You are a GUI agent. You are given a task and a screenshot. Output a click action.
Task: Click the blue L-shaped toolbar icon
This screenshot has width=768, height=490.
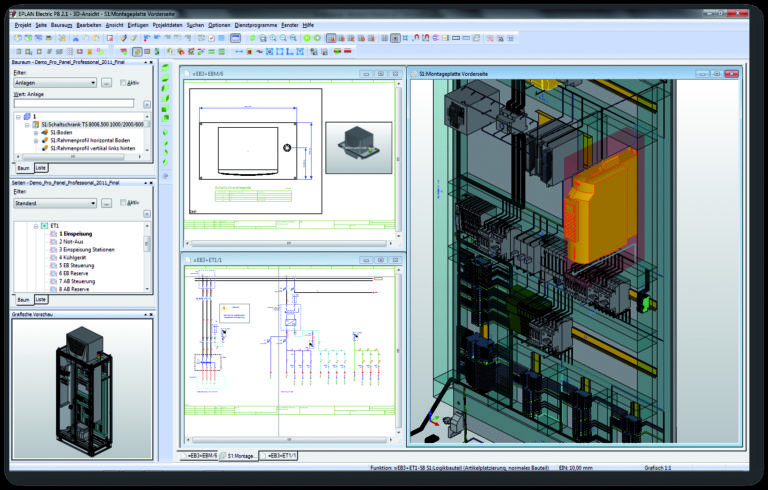click(x=290, y=51)
